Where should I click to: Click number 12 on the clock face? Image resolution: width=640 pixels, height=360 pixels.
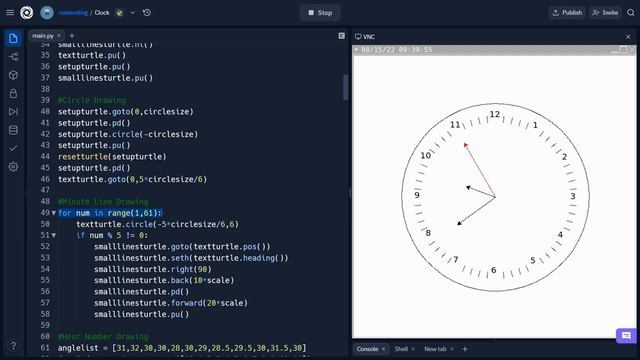495,114
